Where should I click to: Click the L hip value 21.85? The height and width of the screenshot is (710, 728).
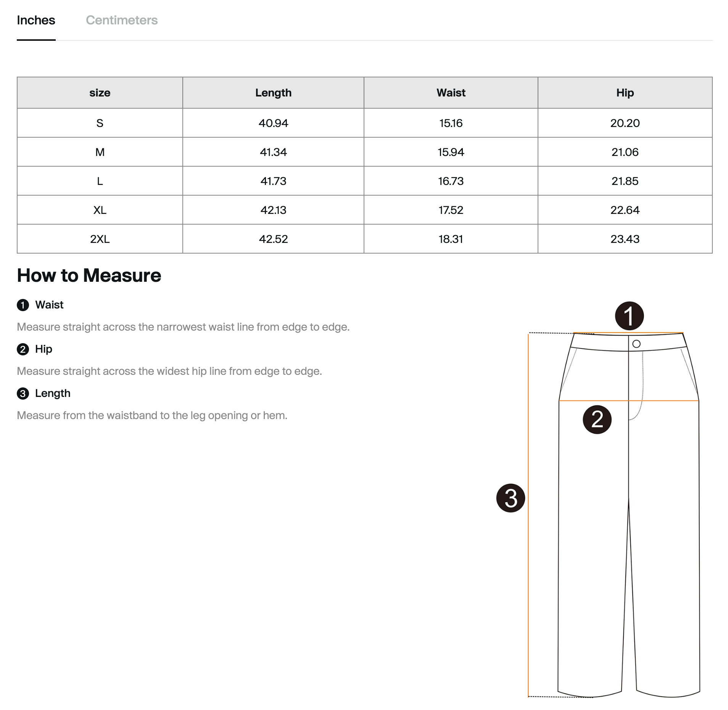[625, 181]
